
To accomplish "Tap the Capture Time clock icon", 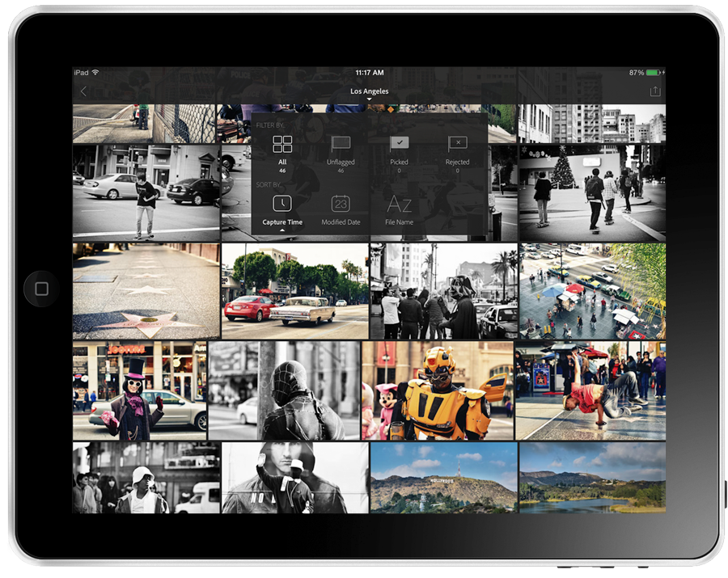I will (281, 203).
